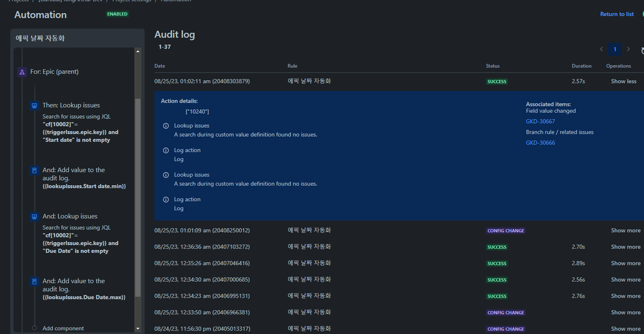Click the info icon beside first Lookup issues

tap(166, 126)
